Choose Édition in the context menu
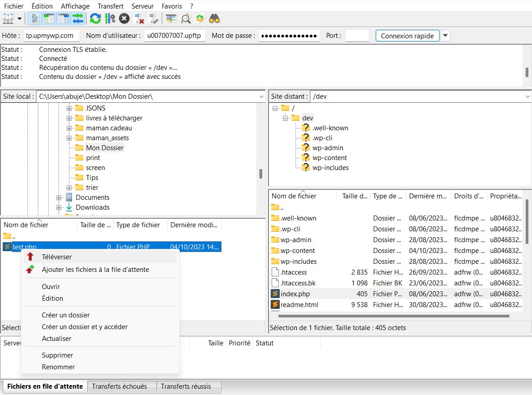 click(x=100, y=299)
